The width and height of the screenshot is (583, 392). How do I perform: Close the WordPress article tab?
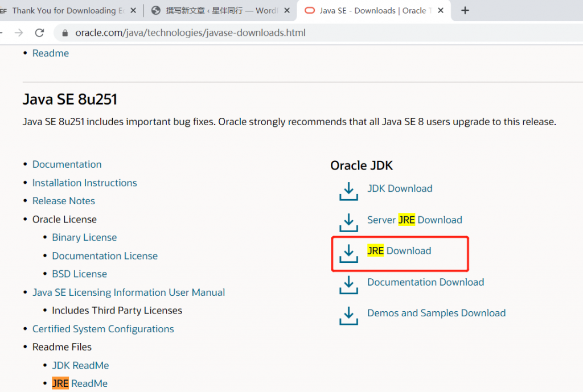click(x=287, y=10)
